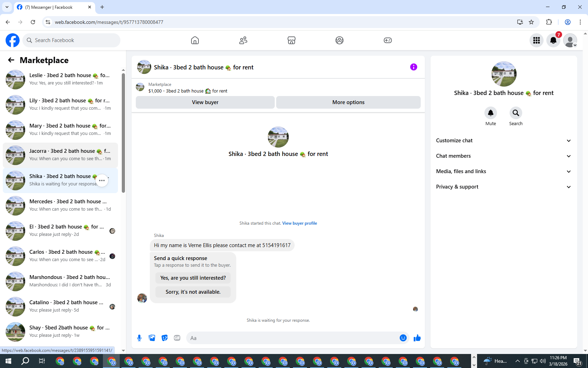Click the browser address bar URL
The image size is (588, 368).
pos(109,22)
